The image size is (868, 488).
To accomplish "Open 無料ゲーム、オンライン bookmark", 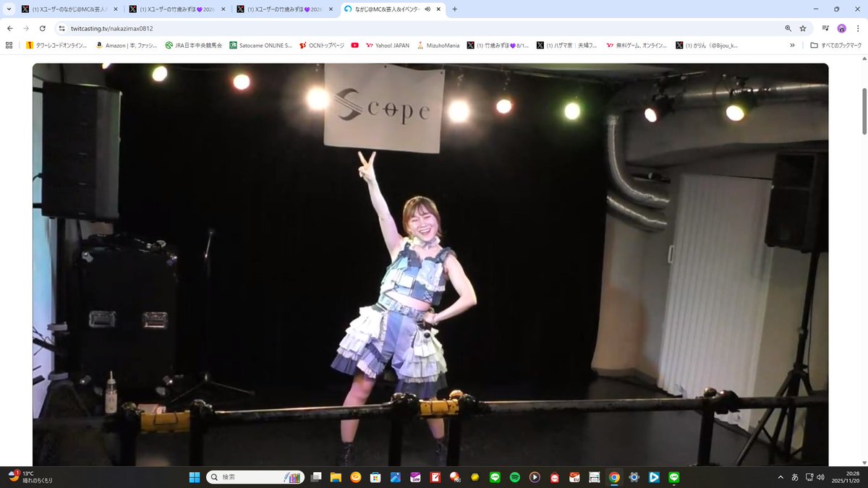I will coord(635,45).
